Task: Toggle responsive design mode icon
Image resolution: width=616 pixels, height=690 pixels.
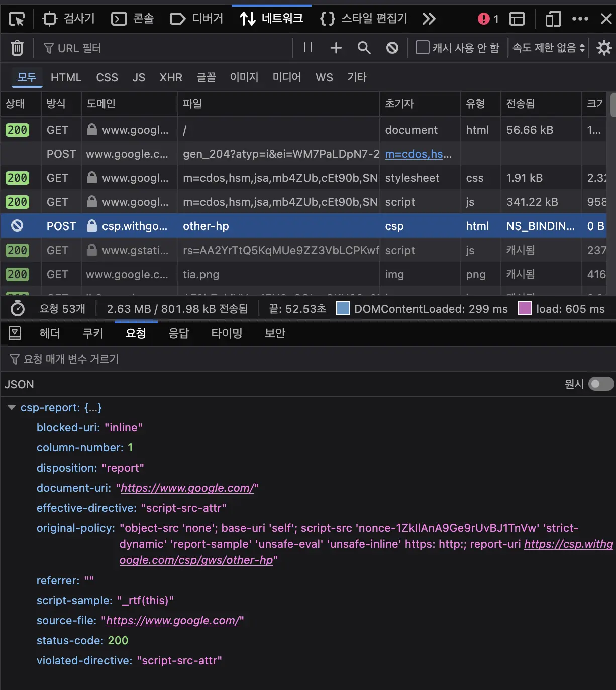Action: (x=553, y=19)
